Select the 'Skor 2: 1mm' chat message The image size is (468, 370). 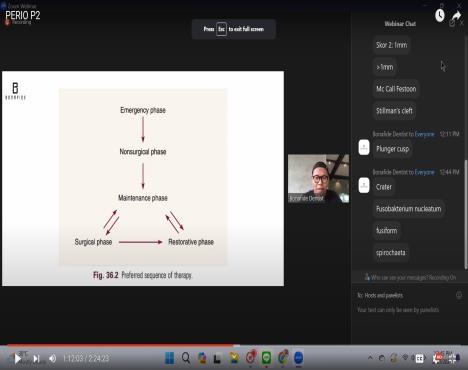click(x=392, y=45)
